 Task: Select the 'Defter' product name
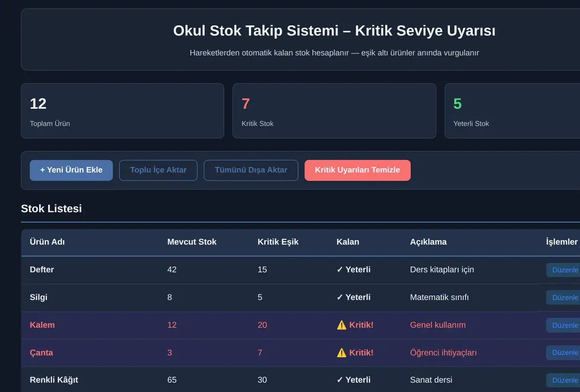(x=42, y=270)
